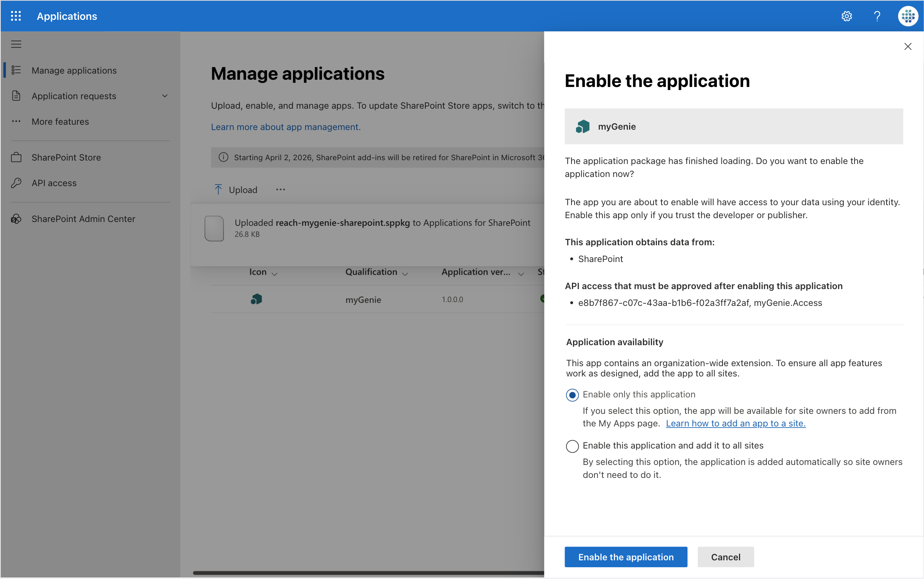Close the Enable the application panel
Image resolution: width=924 pixels, height=579 pixels.
[x=908, y=46]
